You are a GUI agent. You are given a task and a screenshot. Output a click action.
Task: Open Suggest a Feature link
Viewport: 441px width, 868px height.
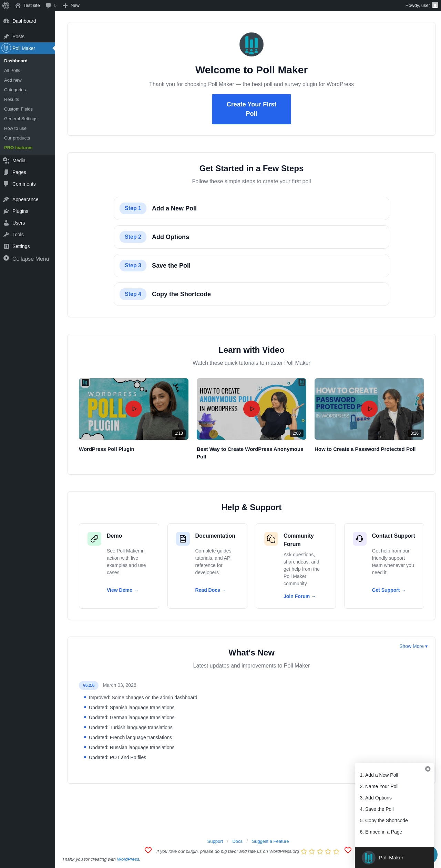270,841
